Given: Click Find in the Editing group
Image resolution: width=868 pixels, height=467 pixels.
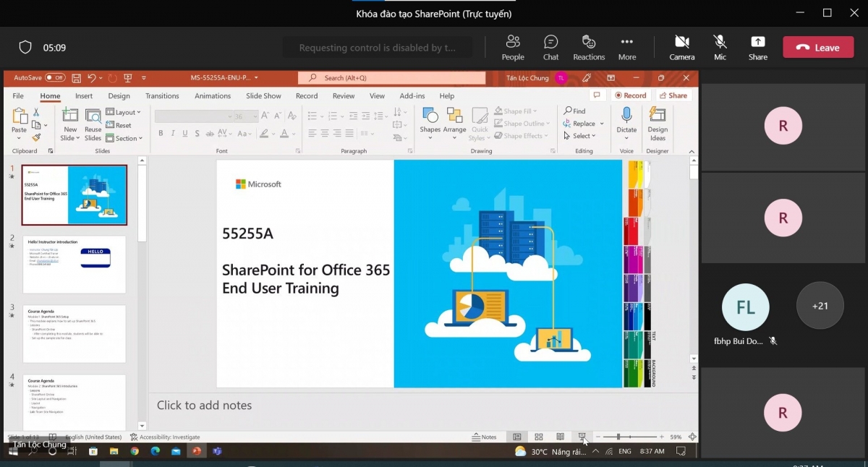Looking at the screenshot, I should (575, 111).
